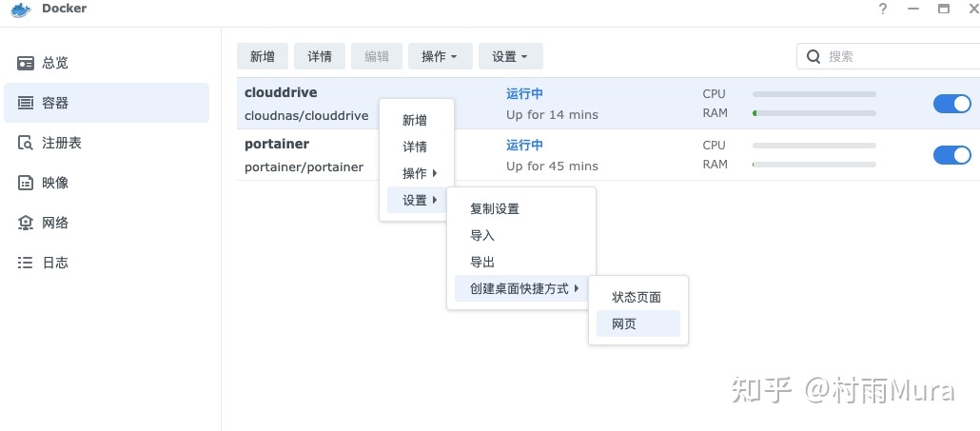Click the 搜索 search input field

[x=894, y=56]
